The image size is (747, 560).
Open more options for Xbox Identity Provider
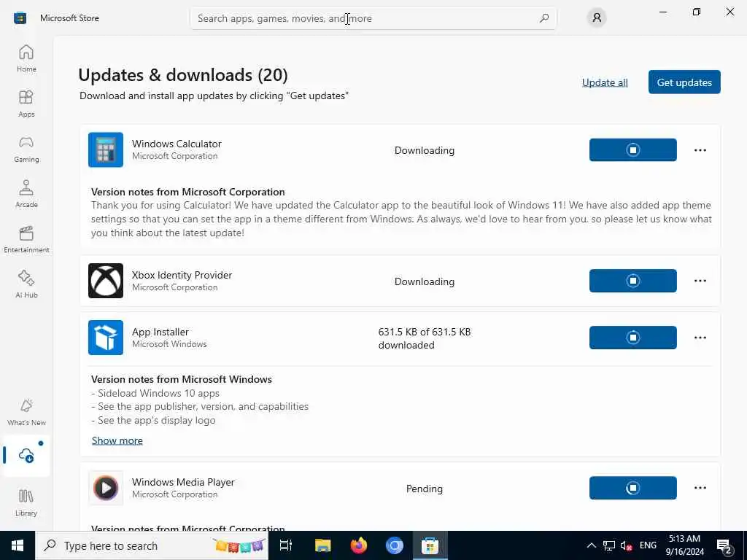pyautogui.click(x=700, y=281)
